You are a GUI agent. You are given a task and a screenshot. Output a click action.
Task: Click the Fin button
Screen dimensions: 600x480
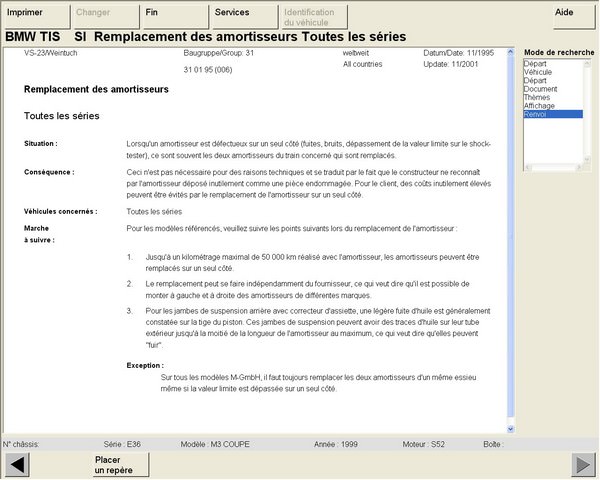click(175, 17)
